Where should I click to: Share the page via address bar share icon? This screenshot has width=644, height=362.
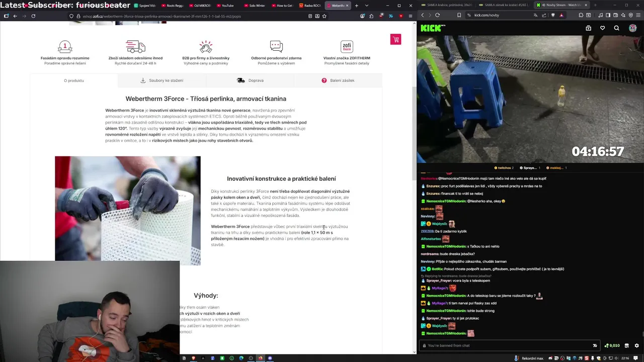click(544, 15)
